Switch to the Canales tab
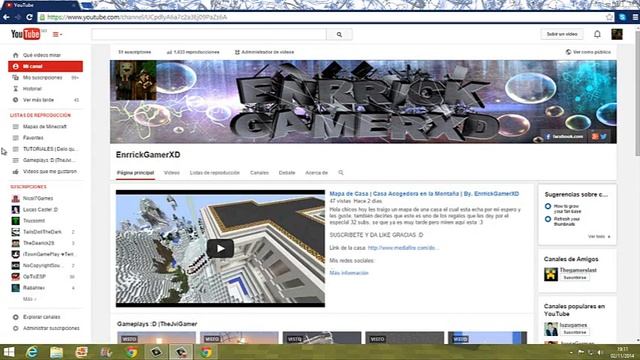The height and width of the screenshot is (360, 640). [260, 173]
